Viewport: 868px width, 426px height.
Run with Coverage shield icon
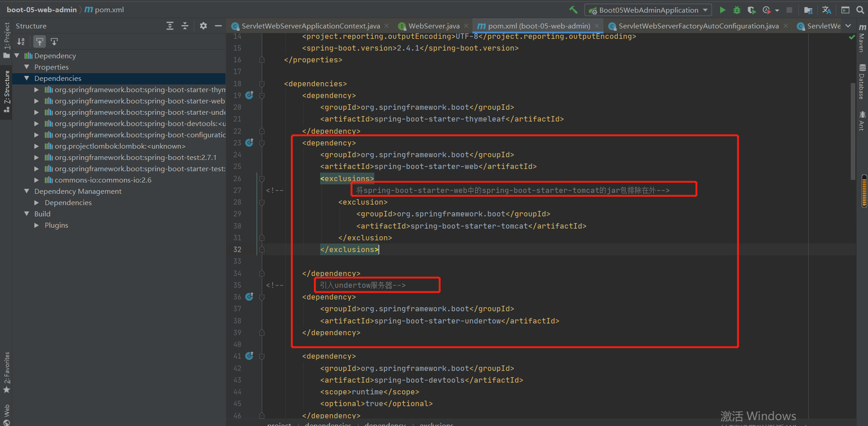[751, 10]
